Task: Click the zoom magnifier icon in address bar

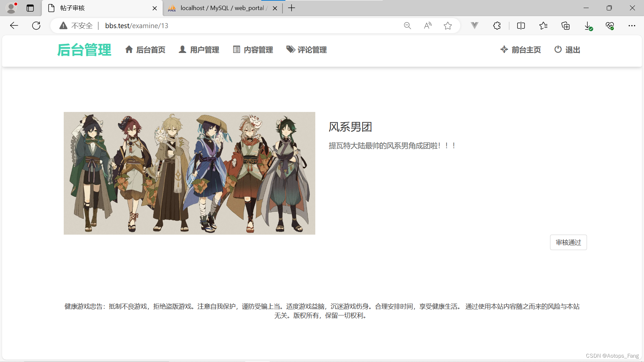Action: click(407, 26)
